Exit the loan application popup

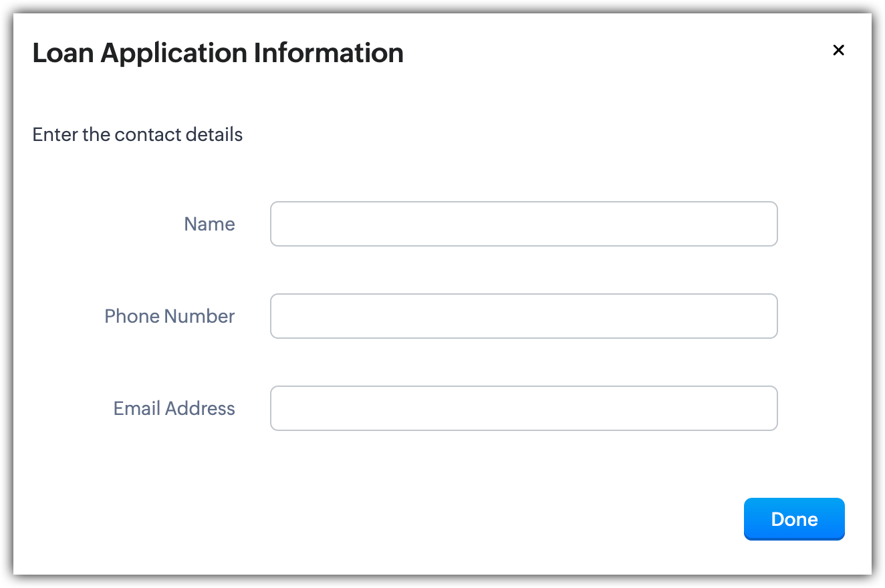[x=838, y=50]
